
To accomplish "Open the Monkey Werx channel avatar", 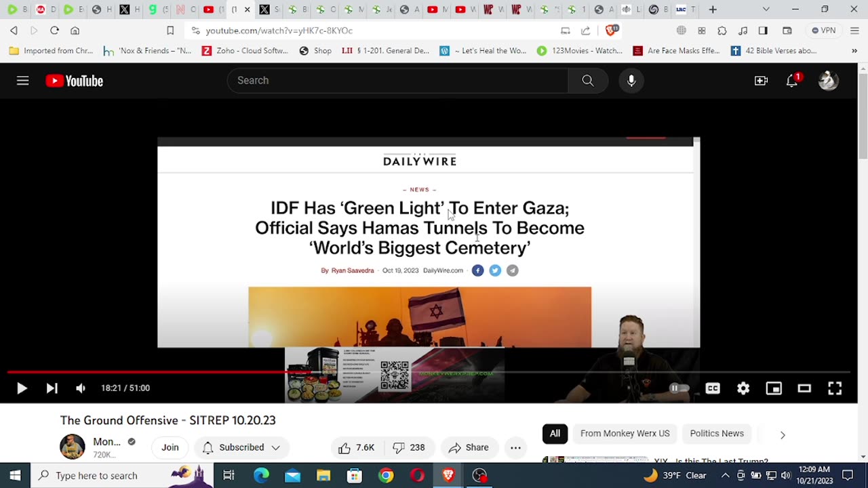I will tap(73, 447).
